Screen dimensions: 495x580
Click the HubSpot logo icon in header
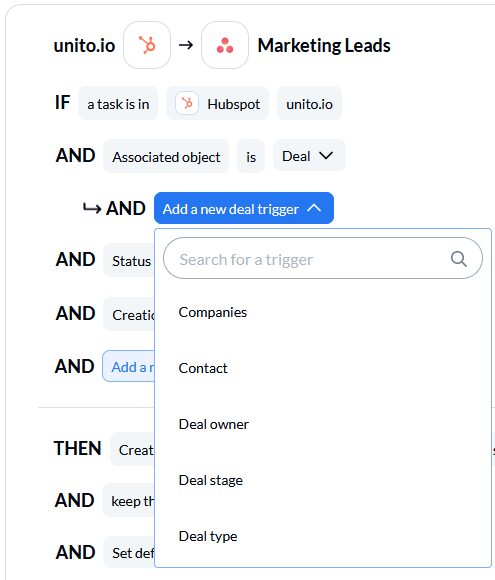pyautogui.click(x=147, y=45)
